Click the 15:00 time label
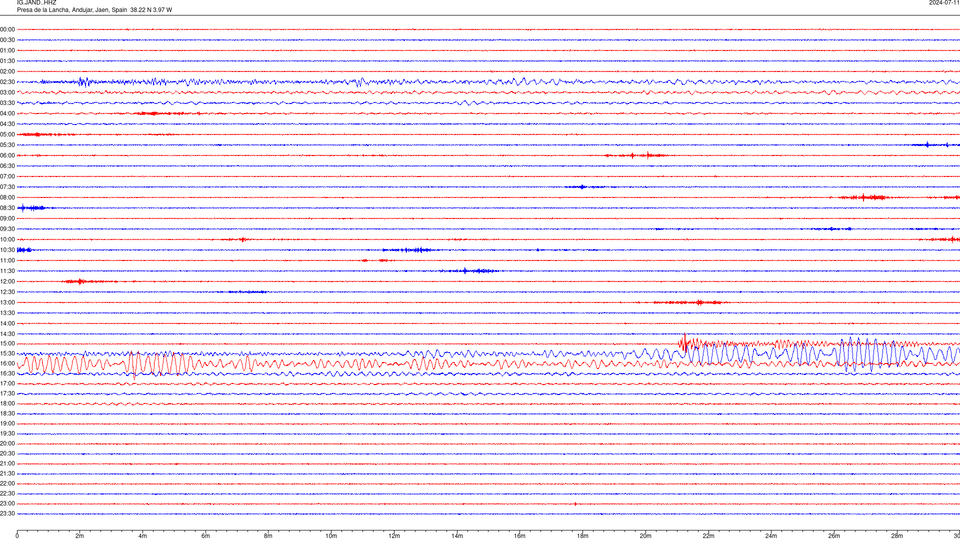Screen dimensions: 960x540 tap(7, 343)
